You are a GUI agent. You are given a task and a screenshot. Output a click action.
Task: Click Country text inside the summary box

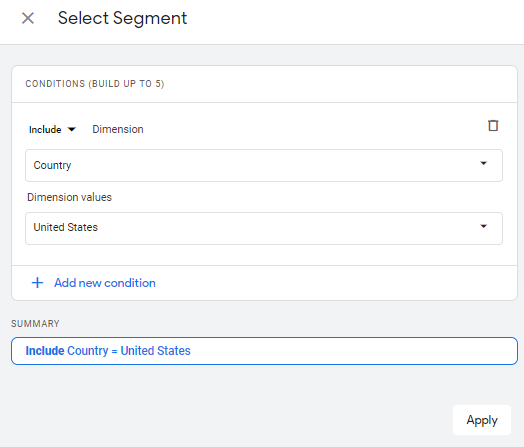[88, 351]
